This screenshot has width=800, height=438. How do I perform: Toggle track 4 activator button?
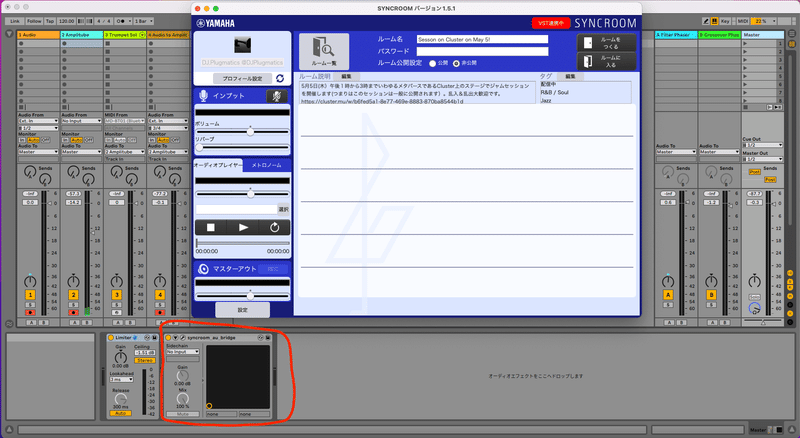coord(160,295)
